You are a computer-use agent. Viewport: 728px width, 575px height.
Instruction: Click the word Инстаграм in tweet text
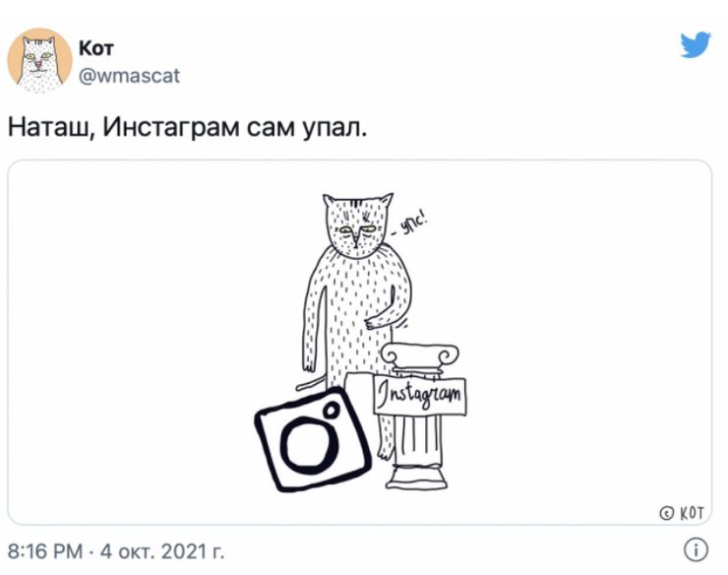point(169,126)
